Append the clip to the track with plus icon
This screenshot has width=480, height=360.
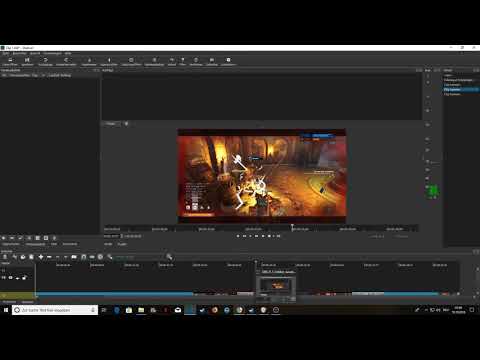point(41,257)
